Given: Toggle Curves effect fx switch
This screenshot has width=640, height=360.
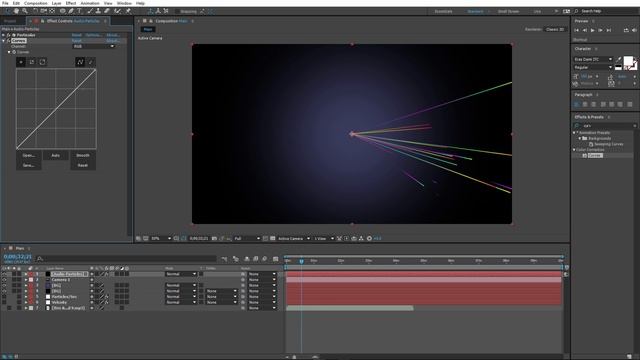Looking at the screenshot, I should pos(8,41).
